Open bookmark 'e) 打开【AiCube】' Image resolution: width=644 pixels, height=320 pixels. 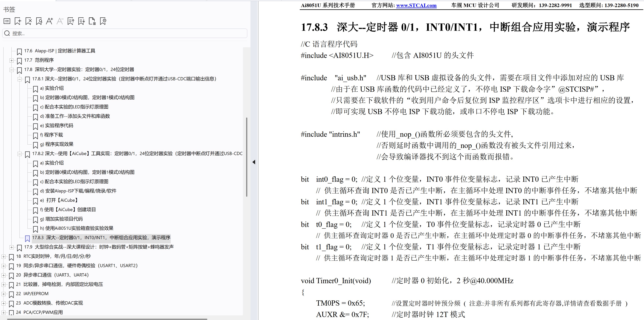pos(59,200)
